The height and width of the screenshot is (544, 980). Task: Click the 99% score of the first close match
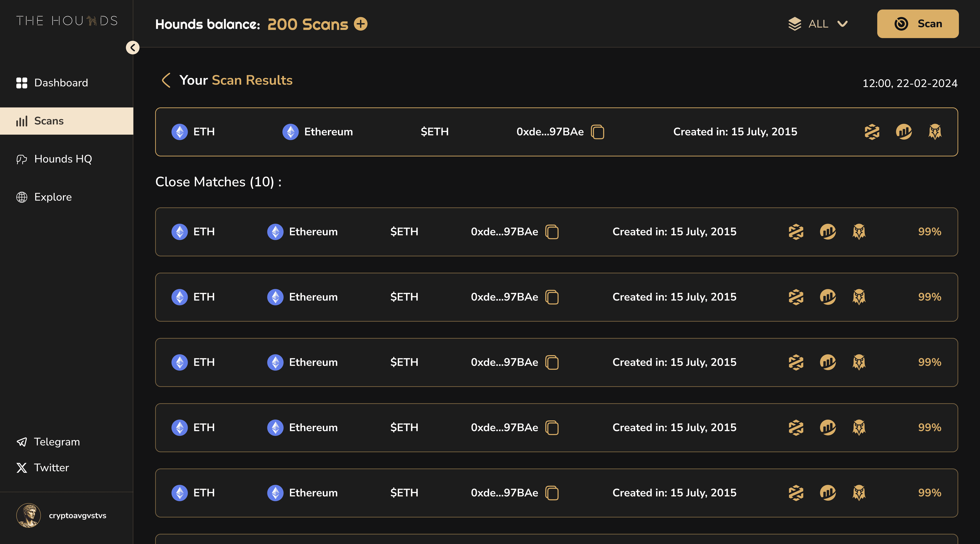tap(929, 232)
